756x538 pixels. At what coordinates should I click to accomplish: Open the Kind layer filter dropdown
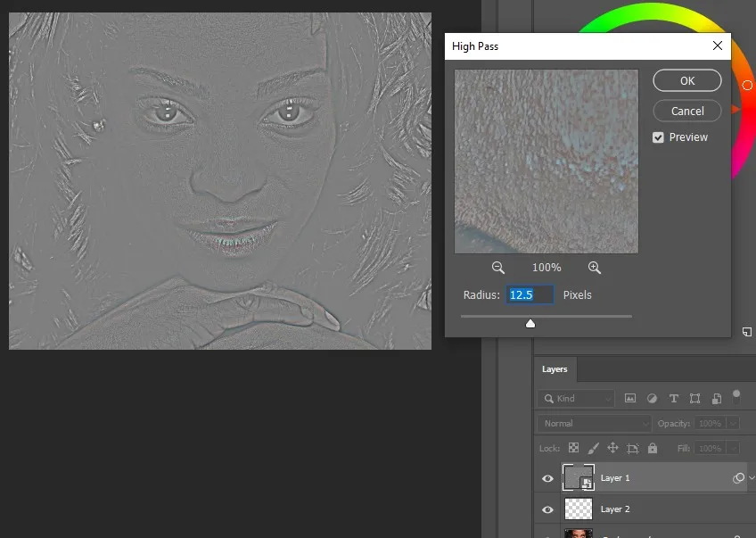click(x=576, y=399)
